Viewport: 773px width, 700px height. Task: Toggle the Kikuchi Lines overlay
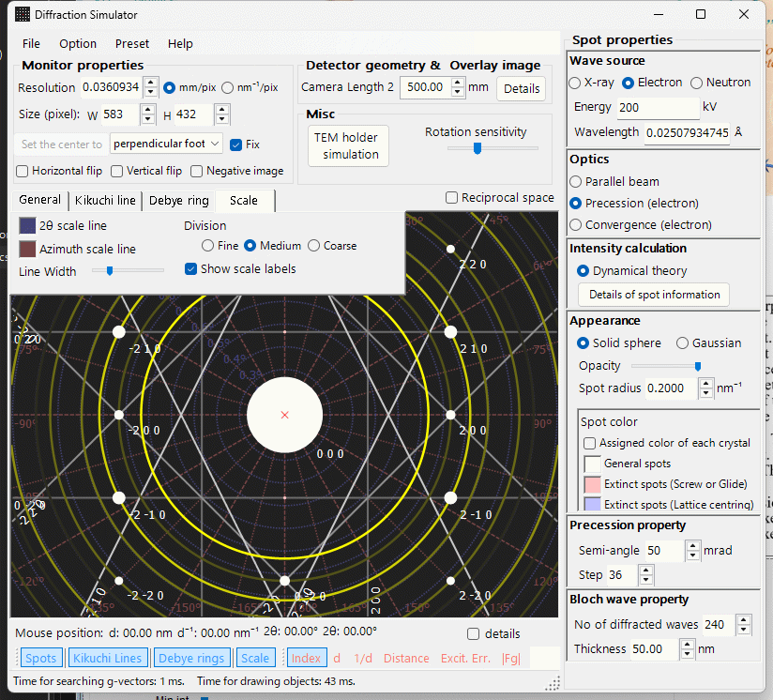pos(108,658)
